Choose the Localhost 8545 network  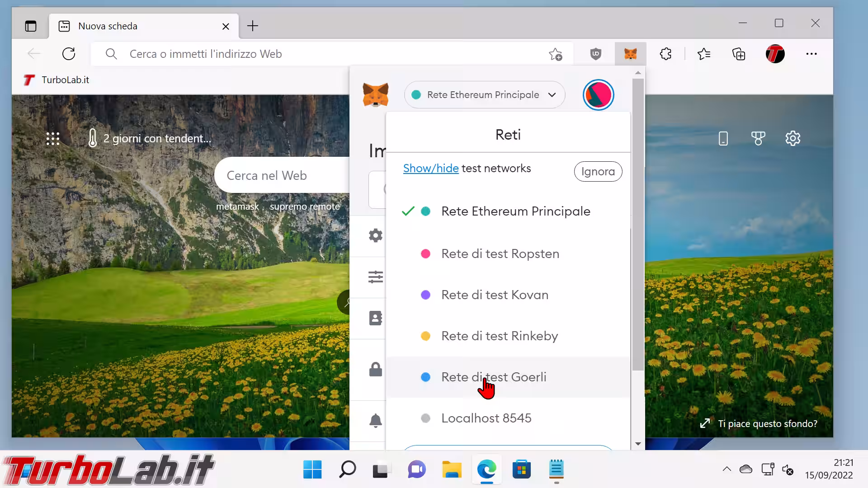(486, 418)
